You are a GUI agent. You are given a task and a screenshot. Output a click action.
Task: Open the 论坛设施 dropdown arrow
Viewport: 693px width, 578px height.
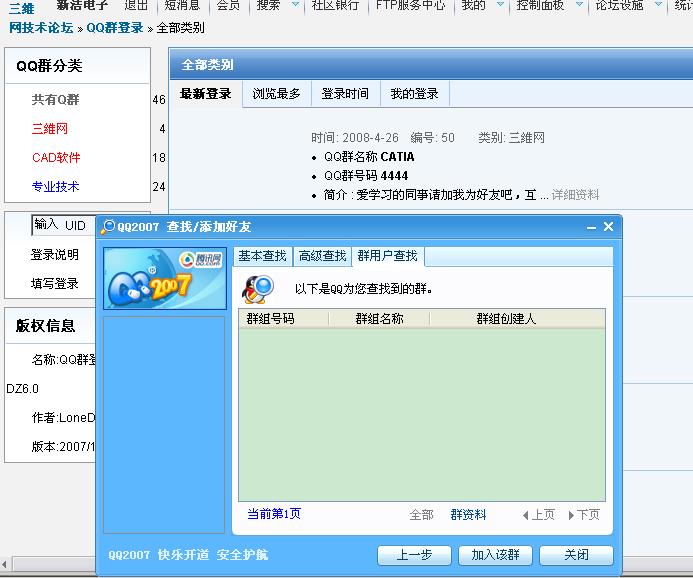pyautogui.click(x=658, y=4)
